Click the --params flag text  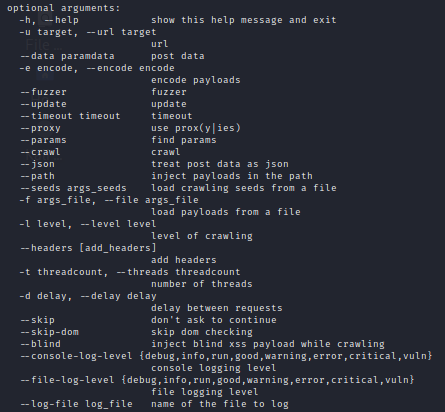tap(43, 140)
